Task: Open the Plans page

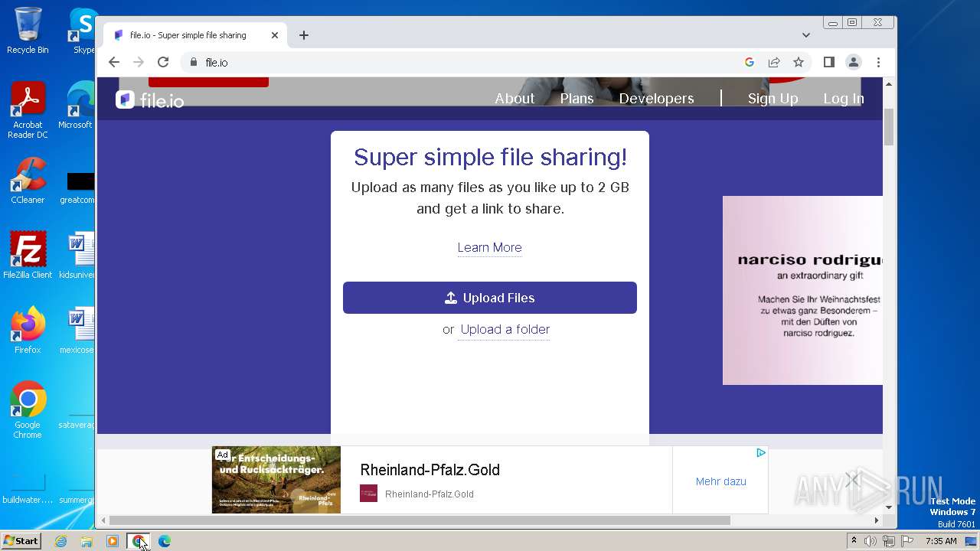Action: point(577,98)
